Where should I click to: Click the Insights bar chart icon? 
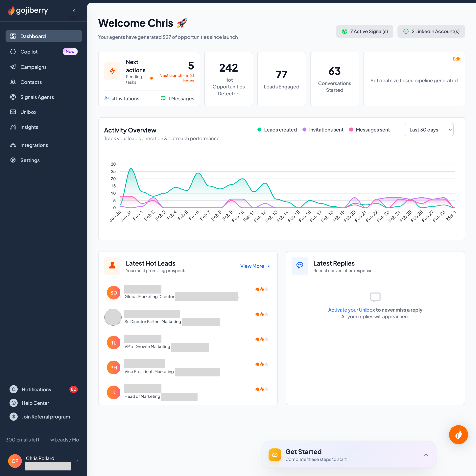coord(13,127)
